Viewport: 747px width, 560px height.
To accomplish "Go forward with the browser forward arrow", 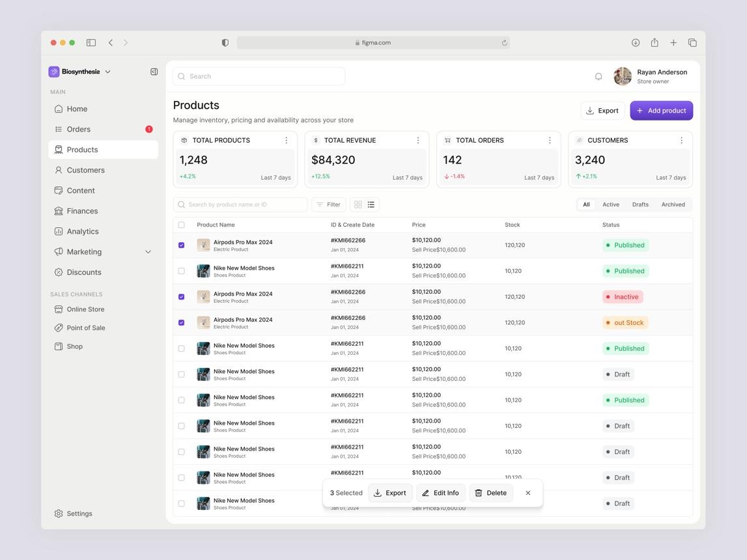I will coord(125,42).
